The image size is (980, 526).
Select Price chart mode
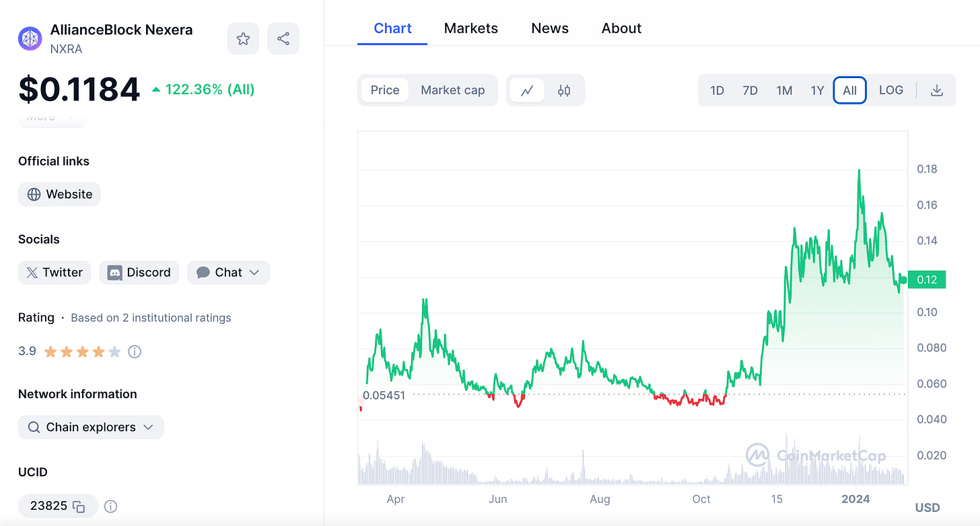(x=385, y=90)
